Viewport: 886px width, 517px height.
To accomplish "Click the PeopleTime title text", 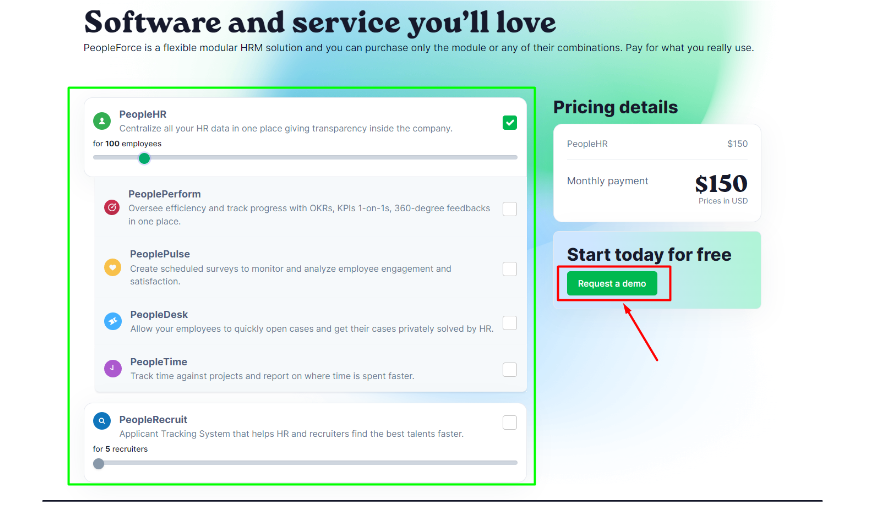I will coord(159,362).
